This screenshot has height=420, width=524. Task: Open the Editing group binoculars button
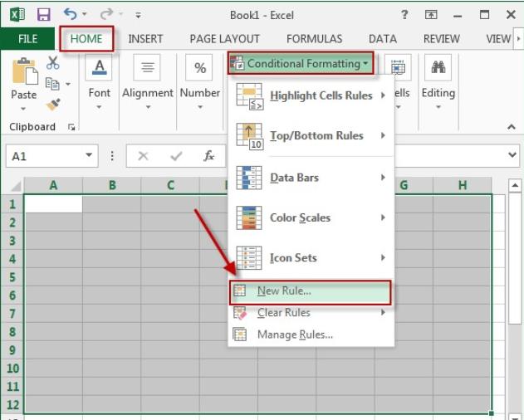point(438,82)
